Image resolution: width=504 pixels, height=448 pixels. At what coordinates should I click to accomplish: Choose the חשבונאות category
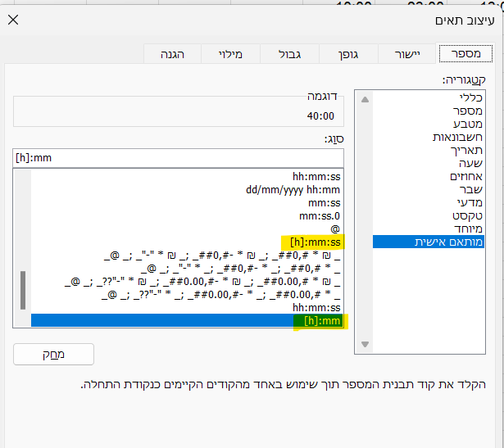click(x=428, y=137)
